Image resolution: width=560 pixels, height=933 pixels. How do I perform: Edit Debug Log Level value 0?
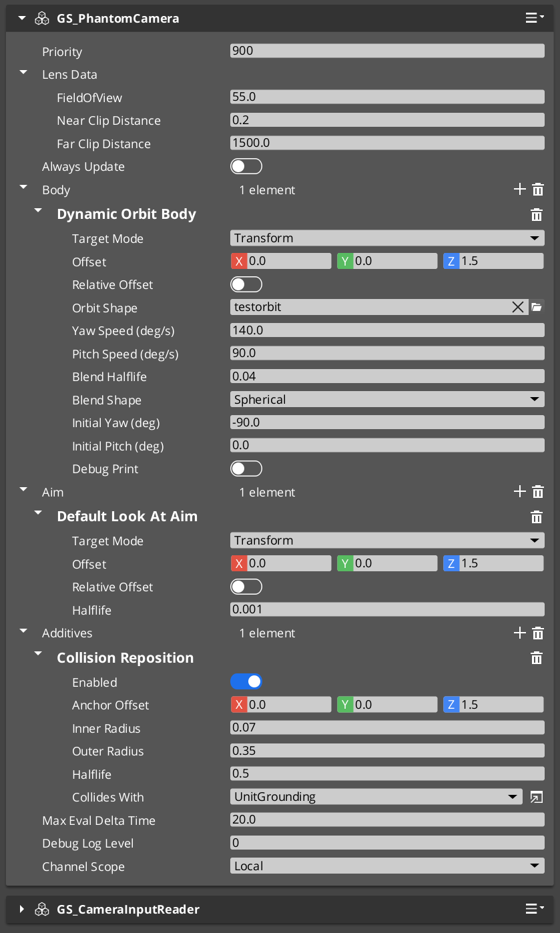click(x=387, y=843)
